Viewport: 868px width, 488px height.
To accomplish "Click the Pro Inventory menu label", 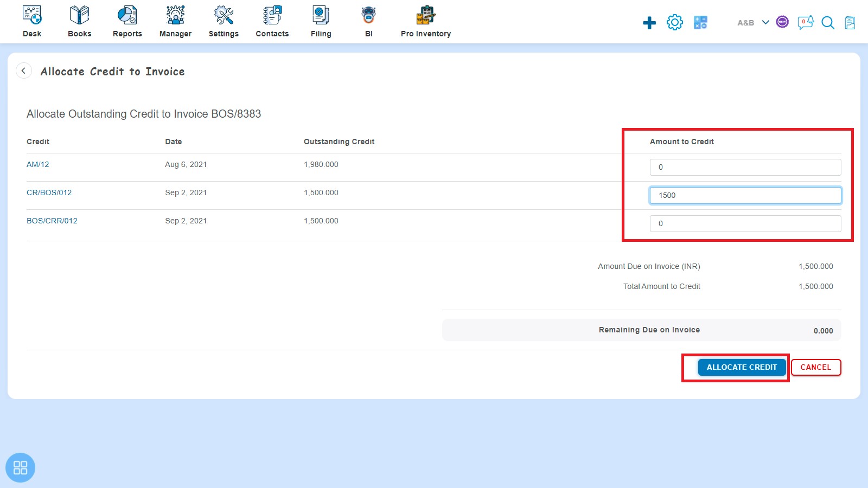I will point(426,34).
